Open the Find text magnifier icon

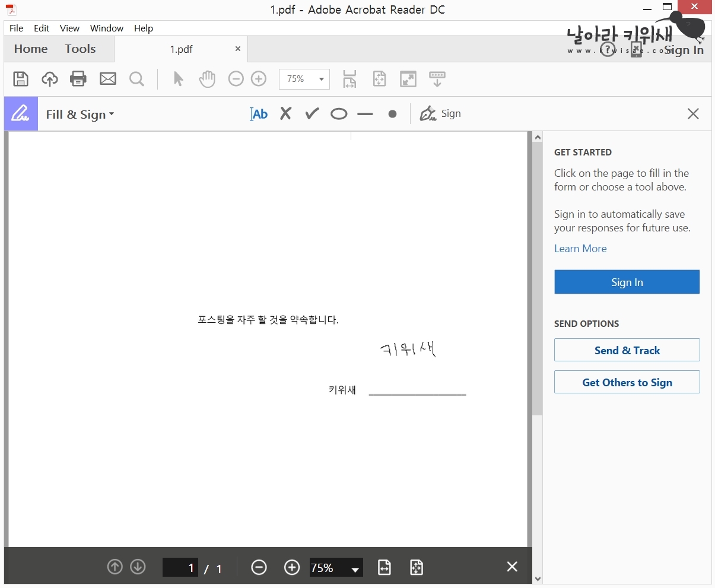point(137,79)
